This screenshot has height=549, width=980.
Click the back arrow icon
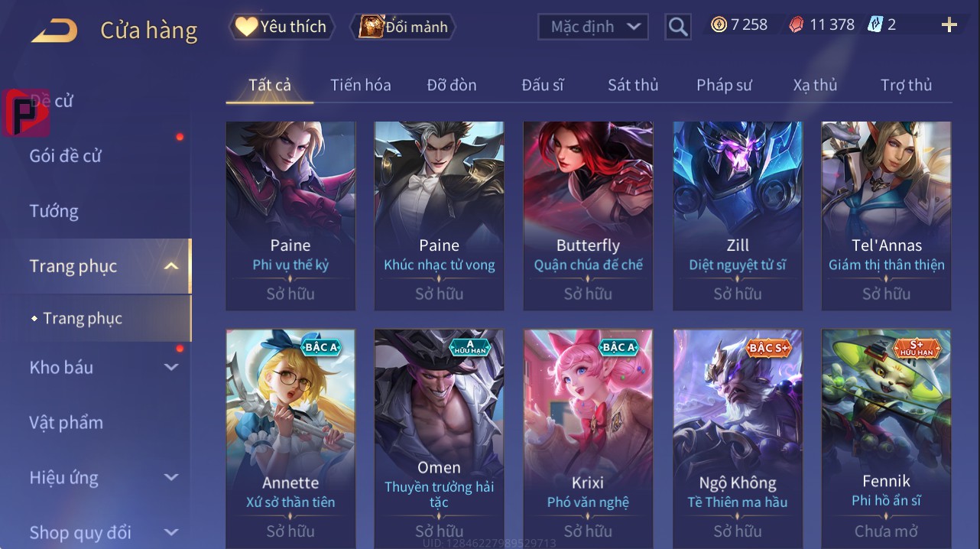click(x=54, y=31)
